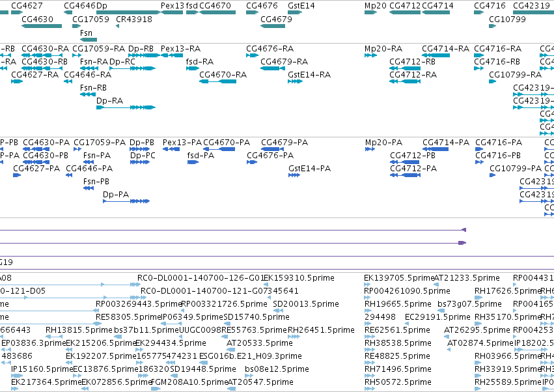Select transcript fsd-RA

tap(200, 61)
